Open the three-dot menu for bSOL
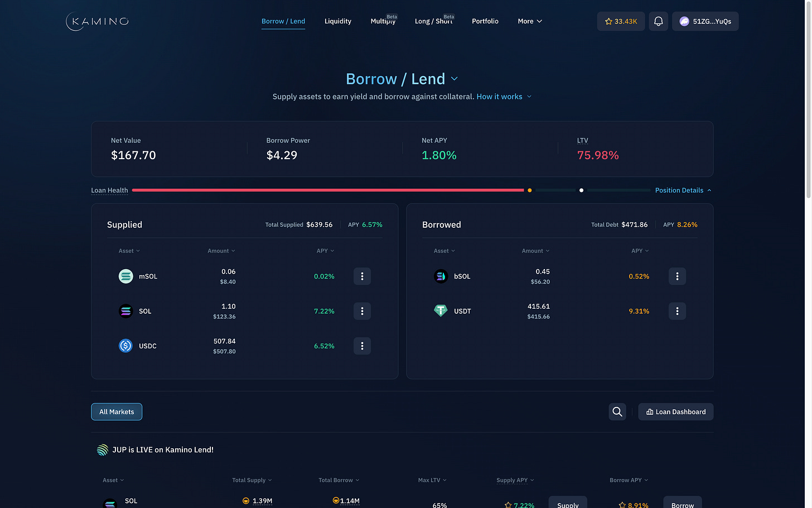812x508 pixels. pos(677,276)
